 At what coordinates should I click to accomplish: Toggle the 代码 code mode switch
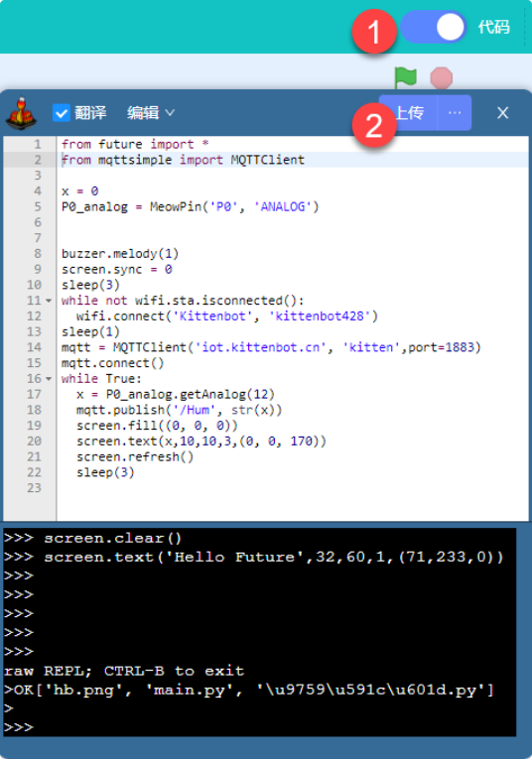pos(433,27)
